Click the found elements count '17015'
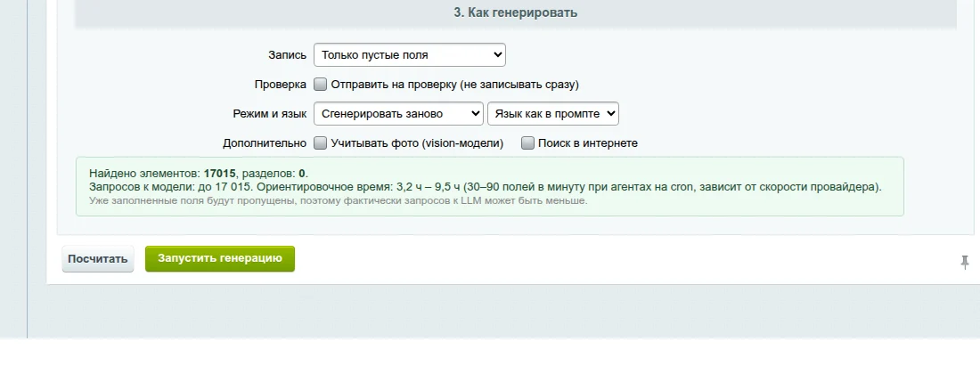Viewport: 980px width, 374px height. (219, 174)
